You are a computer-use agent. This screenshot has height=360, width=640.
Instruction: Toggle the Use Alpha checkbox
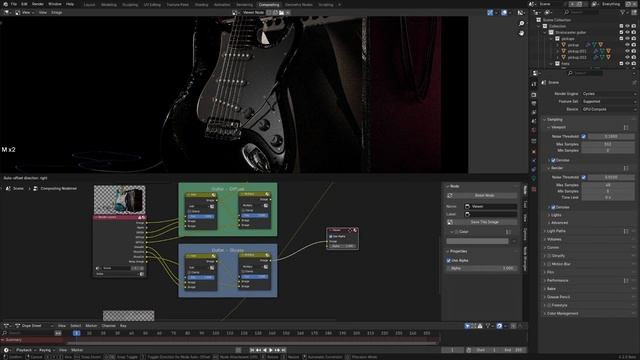click(x=449, y=260)
